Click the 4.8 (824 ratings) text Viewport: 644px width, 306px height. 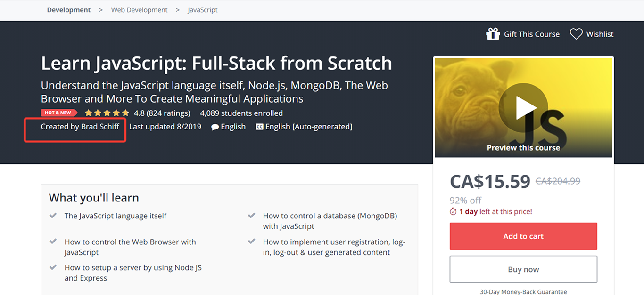(162, 113)
